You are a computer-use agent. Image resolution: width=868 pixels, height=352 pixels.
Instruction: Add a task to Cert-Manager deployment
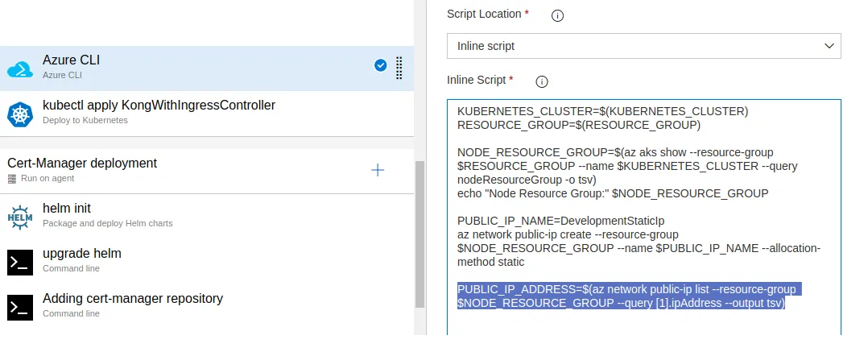377,170
